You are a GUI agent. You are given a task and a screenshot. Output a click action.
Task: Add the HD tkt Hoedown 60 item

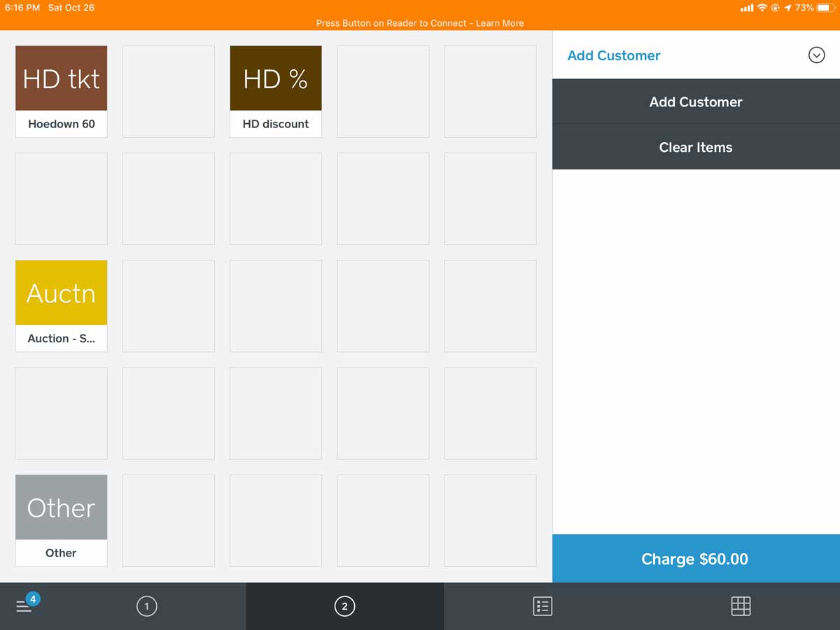coord(62,78)
